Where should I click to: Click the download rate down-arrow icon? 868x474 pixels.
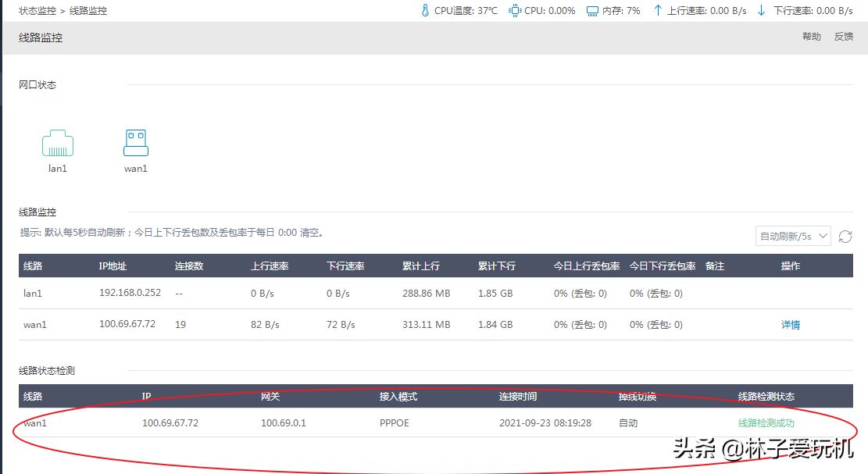pos(762,11)
